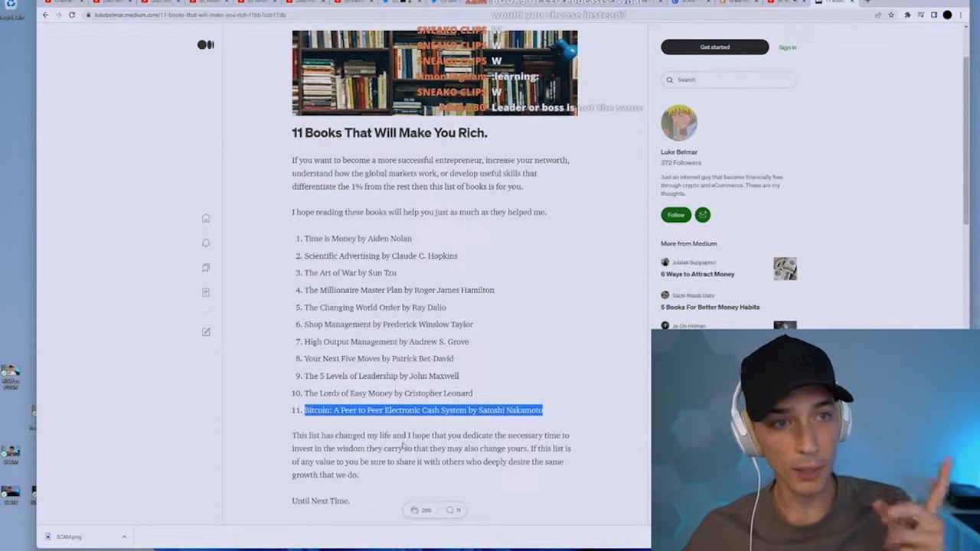Click the browser forward arrow
This screenshot has height=551, width=980.
click(58, 15)
